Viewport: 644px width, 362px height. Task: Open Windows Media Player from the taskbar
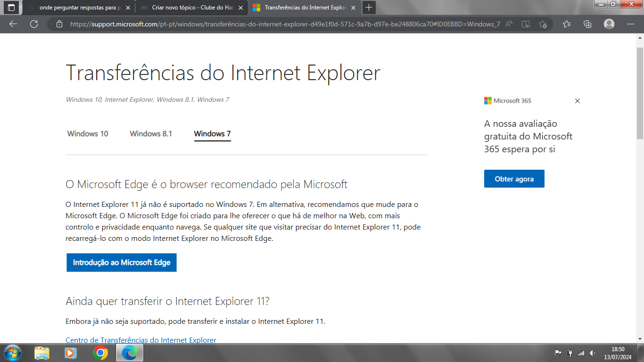71,353
